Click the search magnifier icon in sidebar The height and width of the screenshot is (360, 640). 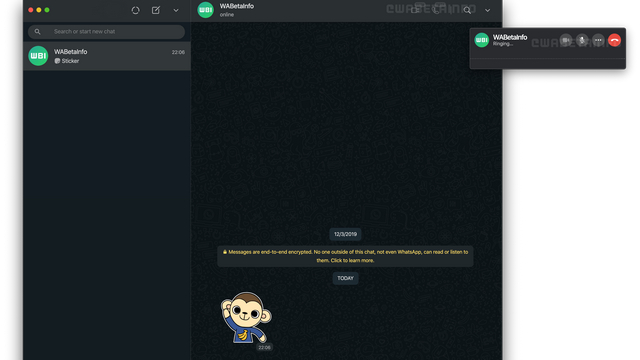38,31
